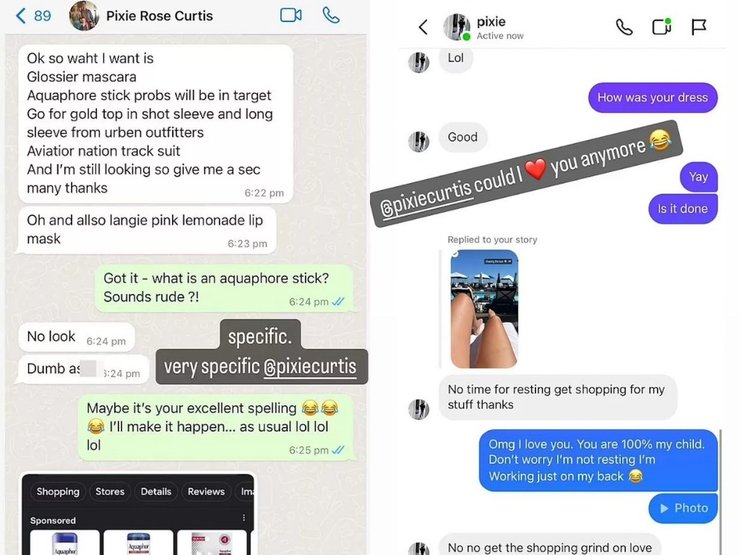Image resolution: width=740 pixels, height=555 pixels.
Task: Open Pixie Rose Curtis profile picture
Action: (x=84, y=16)
